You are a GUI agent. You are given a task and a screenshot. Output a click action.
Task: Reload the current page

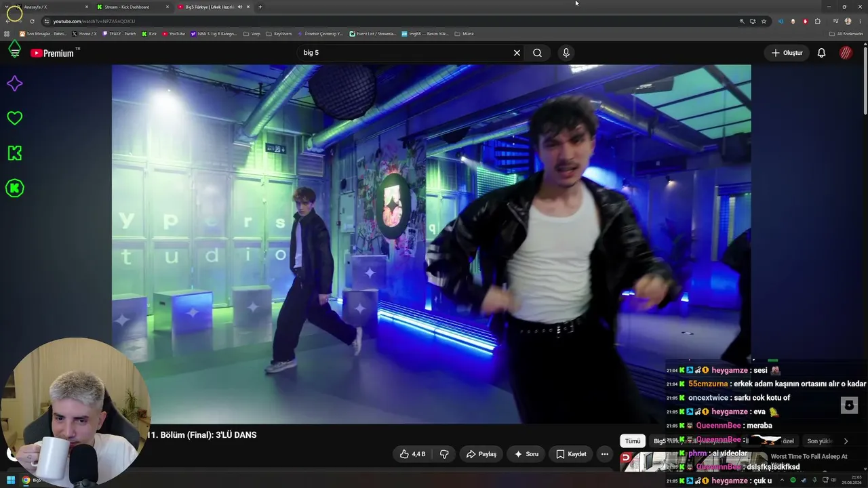point(32,21)
